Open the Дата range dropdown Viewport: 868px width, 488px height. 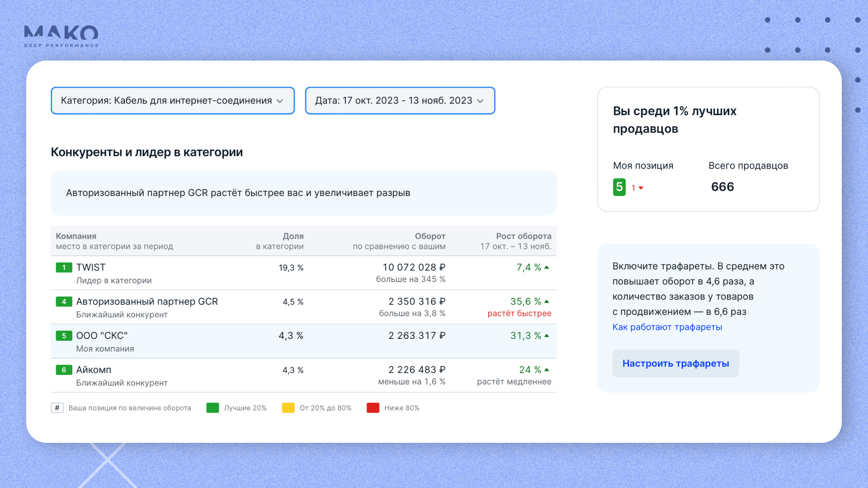pos(400,101)
